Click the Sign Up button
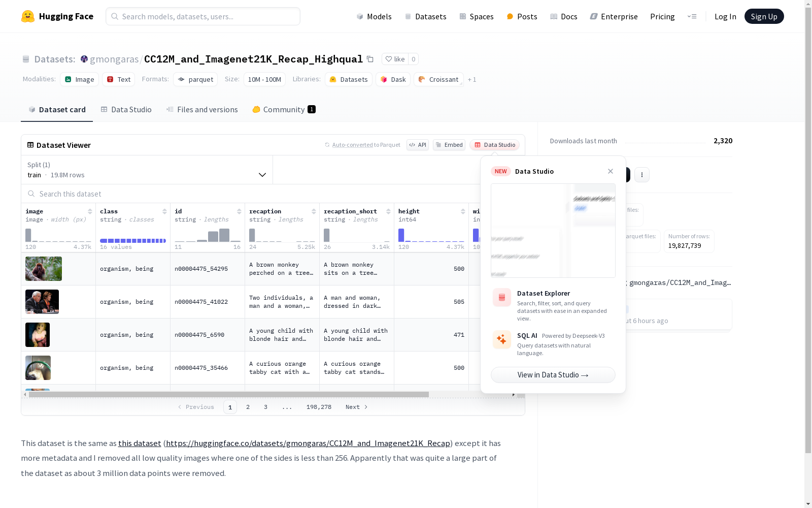 click(764, 16)
